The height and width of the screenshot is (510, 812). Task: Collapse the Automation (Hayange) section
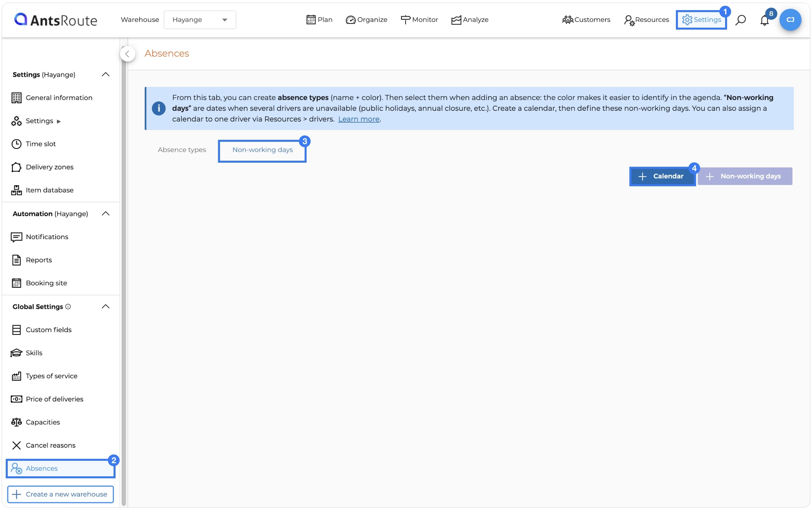(105, 213)
